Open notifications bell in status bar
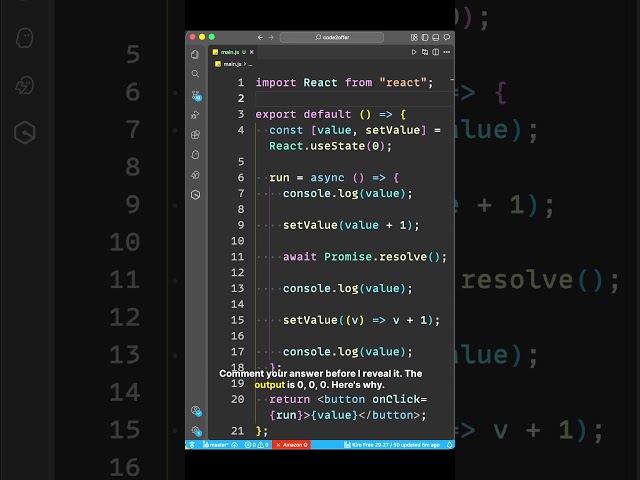The width and height of the screenshot is (640, 480). pos(449,445)
